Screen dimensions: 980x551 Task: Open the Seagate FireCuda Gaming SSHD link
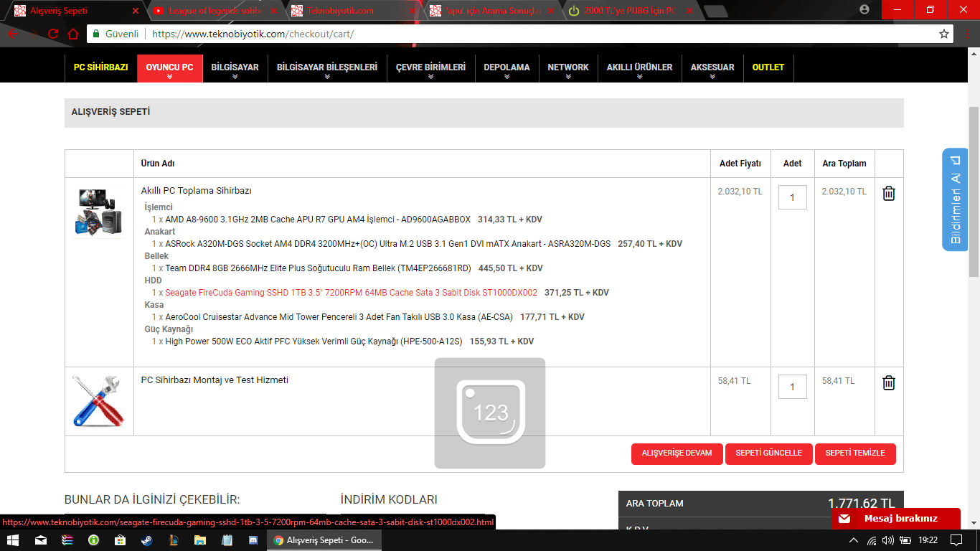point(351,293)
